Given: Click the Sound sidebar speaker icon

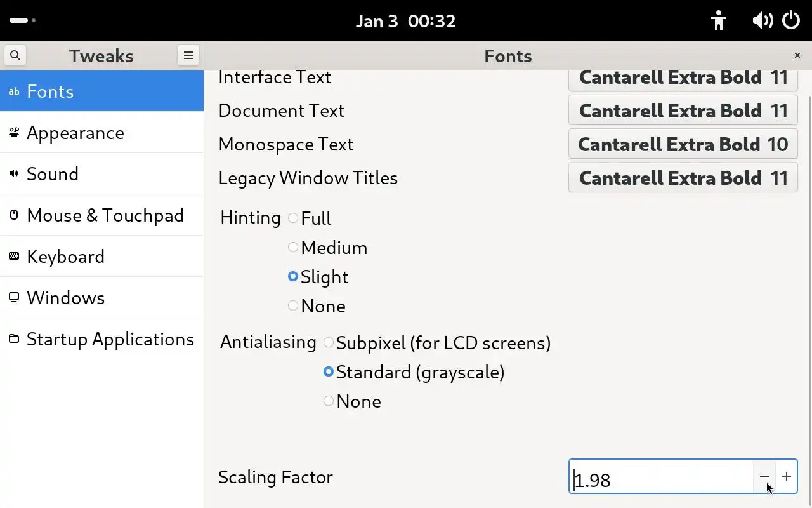Looking at the screenshot, I should pyautogui.click(x=14, y=174).
